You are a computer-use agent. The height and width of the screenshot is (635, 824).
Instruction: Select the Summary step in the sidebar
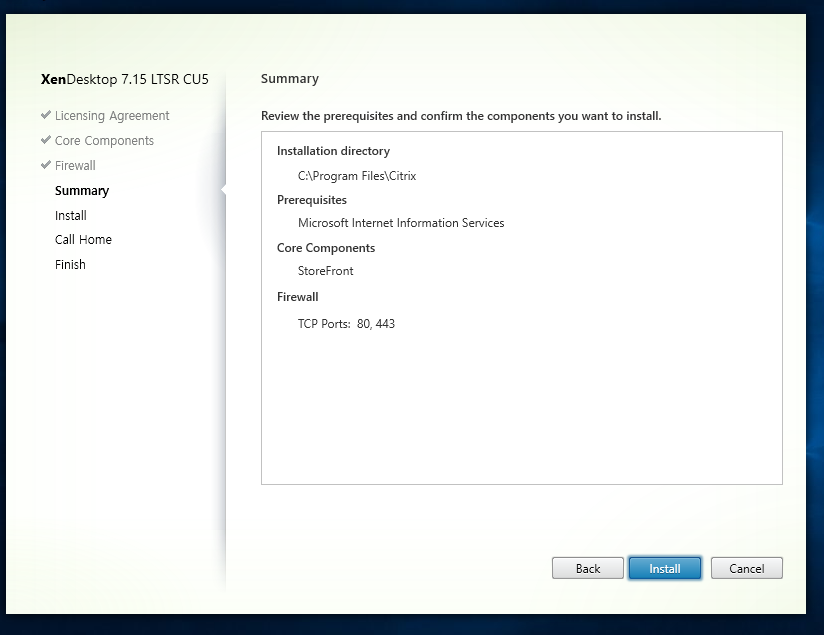[x=82, y=190]
